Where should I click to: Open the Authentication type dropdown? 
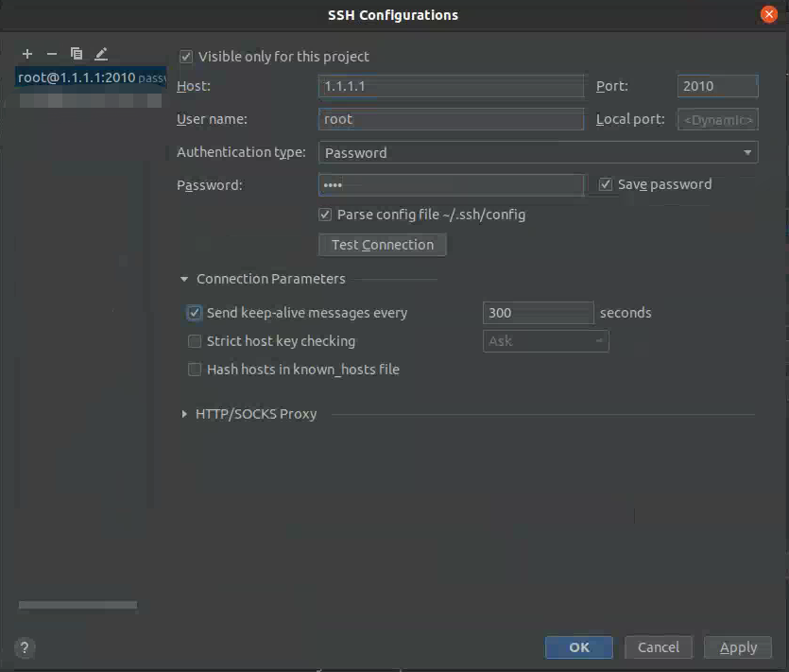[538, 152]
